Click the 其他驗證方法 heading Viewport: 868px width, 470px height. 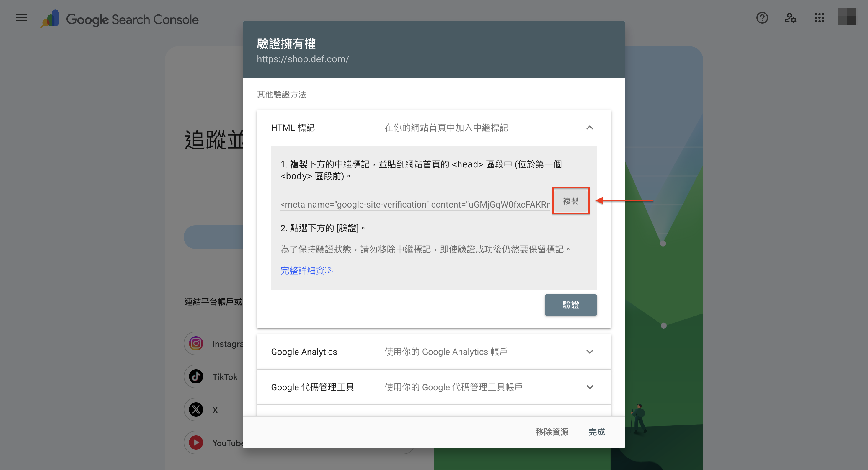point(281,94)
